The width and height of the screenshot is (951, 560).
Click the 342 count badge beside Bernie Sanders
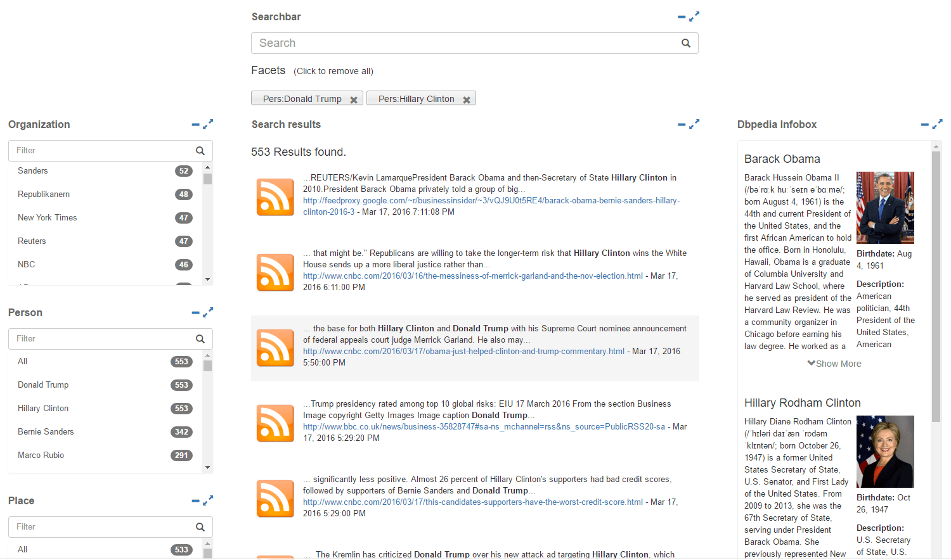[x=182, y=432]
